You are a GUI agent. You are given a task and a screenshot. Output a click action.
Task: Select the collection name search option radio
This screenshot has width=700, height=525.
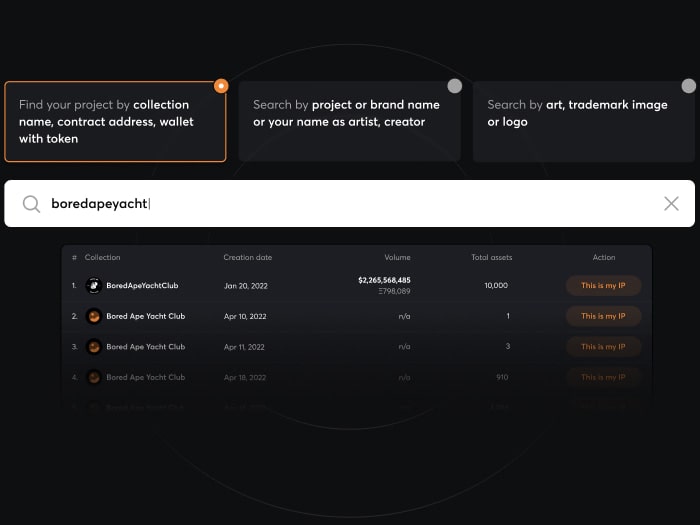point(221,86)
